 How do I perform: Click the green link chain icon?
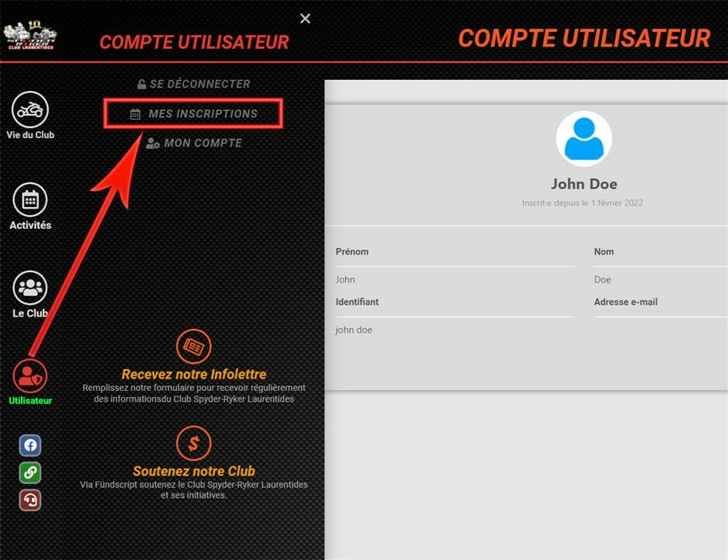30,473
